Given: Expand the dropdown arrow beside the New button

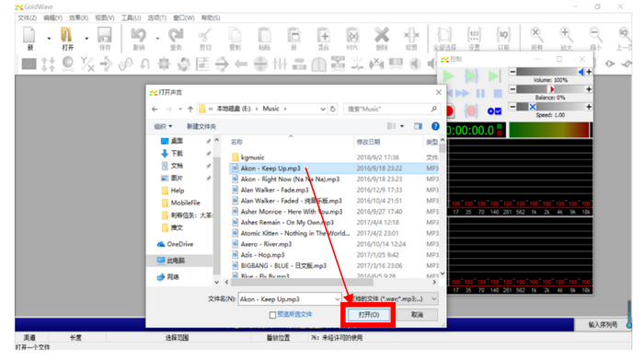Looking at the screenshot, I should point(49,39).
